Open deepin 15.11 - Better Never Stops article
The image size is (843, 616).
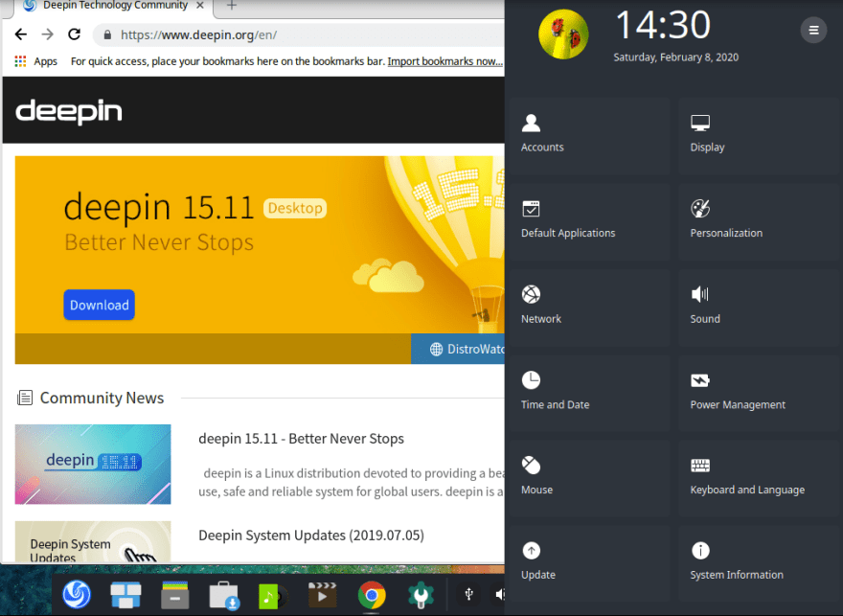pyautogui.click(x=301, y=439)
